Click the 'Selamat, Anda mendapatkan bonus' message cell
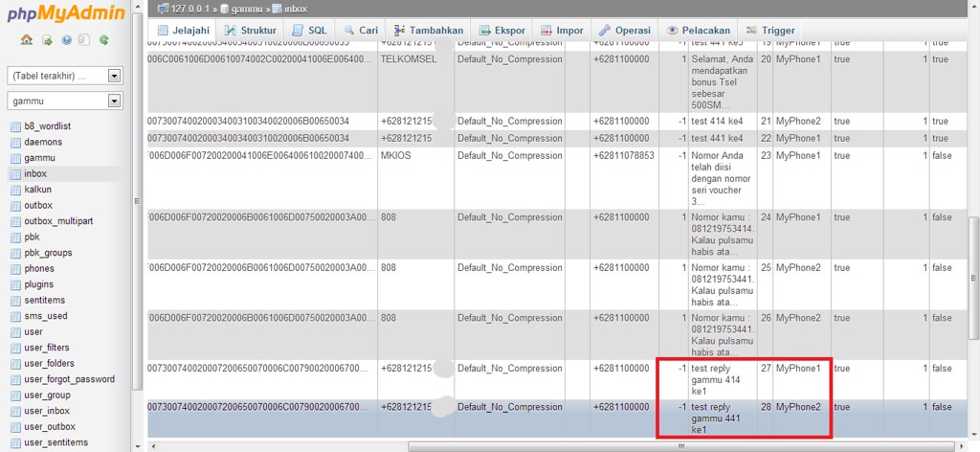Screen dimensions: 980x452 (723, 82)
